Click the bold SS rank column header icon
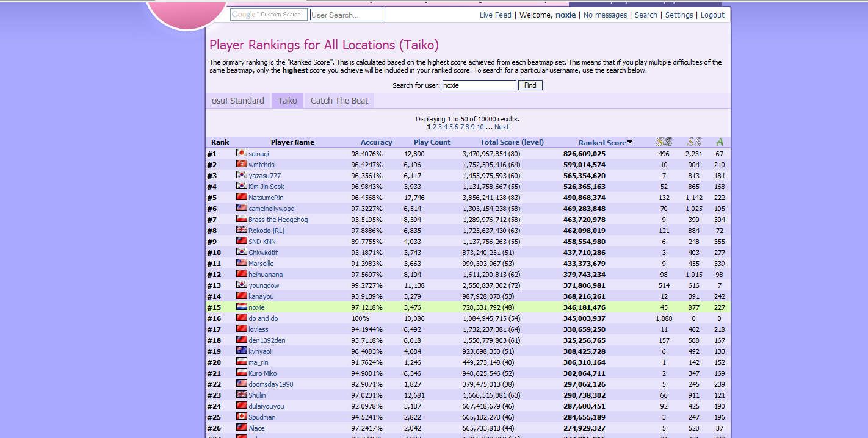 coord(664,142)
